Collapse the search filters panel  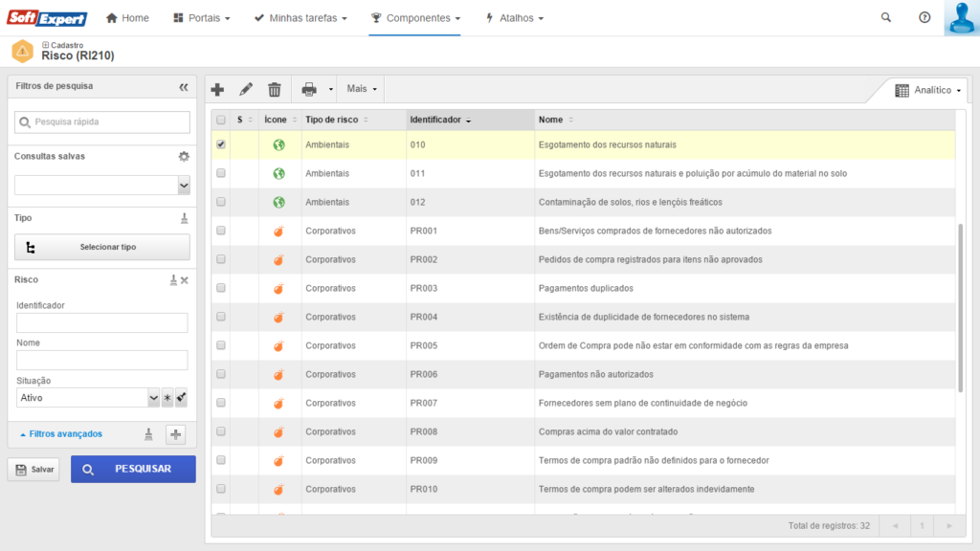[184, 86]
